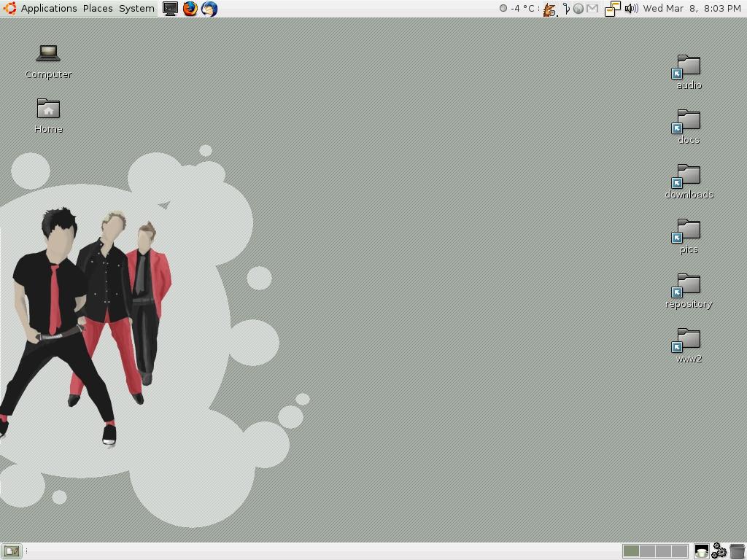This screenshot has width=747, height=560.
Task: Click the mail envelope notification icon
Action: pos(592,9)
